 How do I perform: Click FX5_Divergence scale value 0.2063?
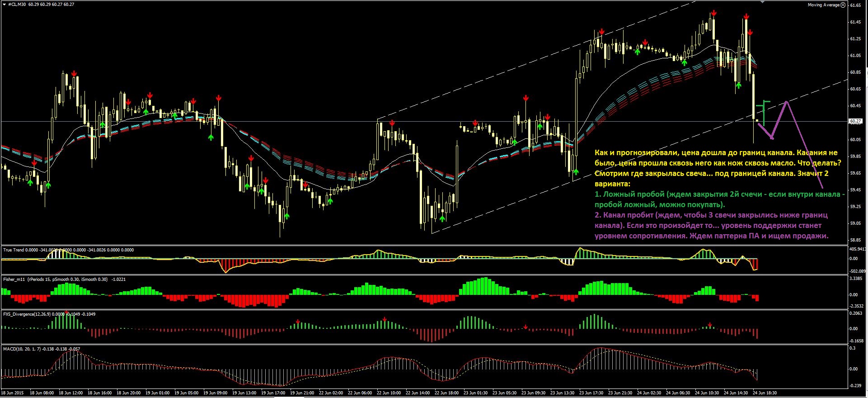[x=856, y=313]
